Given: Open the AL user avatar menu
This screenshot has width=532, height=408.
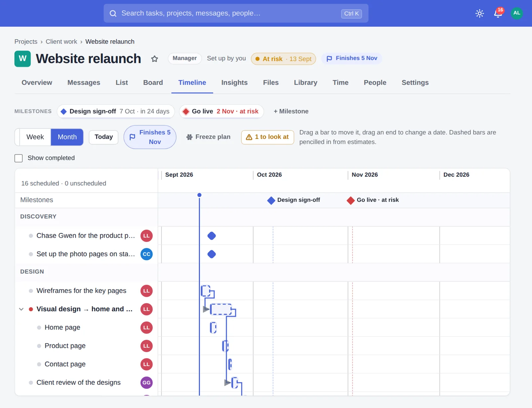Looking at the screenshot, I should [x=517, y=13].
